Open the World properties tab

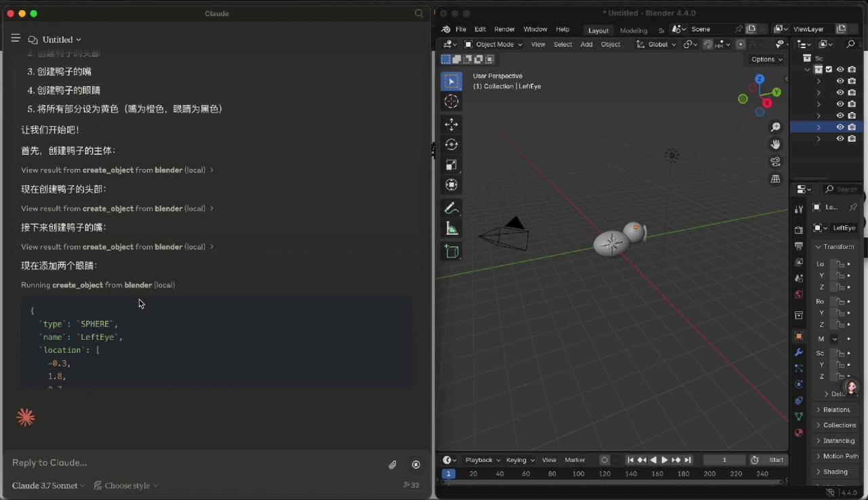(x=799, y=294)
